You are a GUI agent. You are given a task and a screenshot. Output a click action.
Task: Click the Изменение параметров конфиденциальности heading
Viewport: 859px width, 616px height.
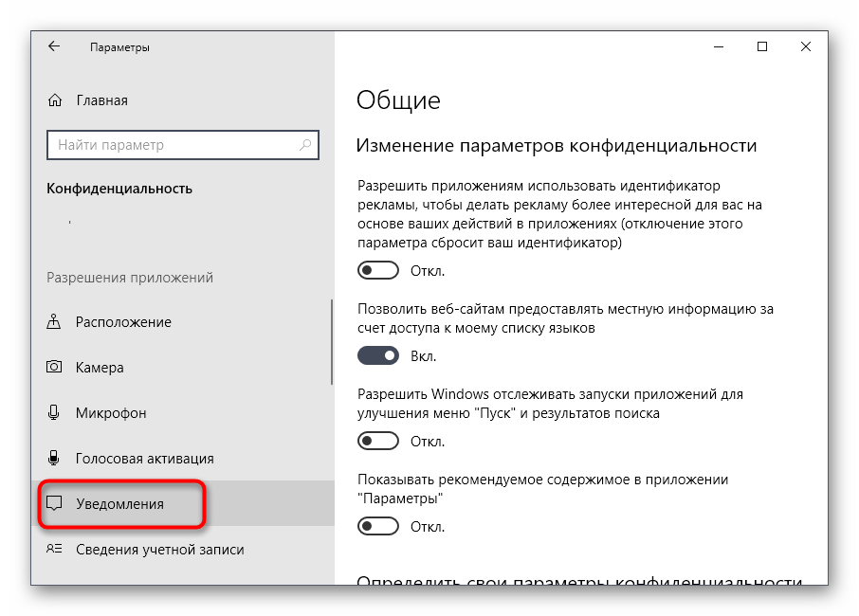557,146
